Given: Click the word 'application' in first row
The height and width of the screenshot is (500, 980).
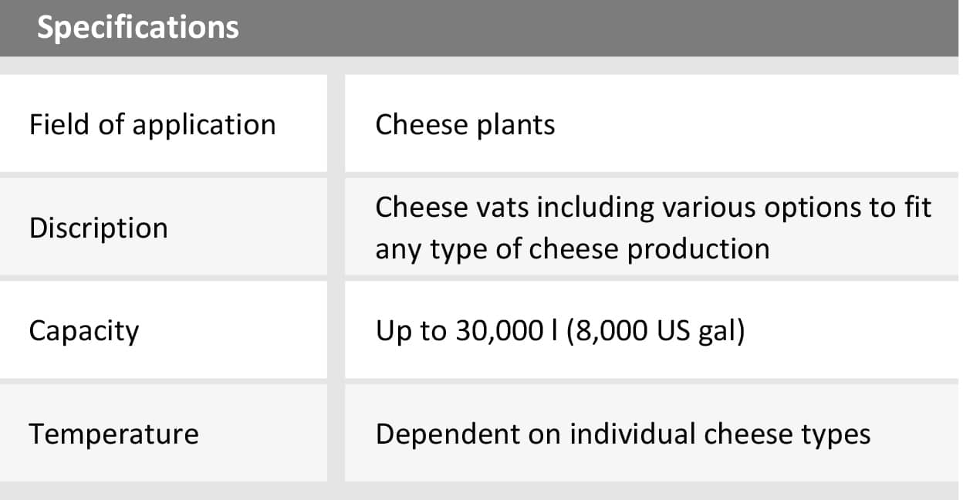Looking at the screenshot, I should [204, 125].
